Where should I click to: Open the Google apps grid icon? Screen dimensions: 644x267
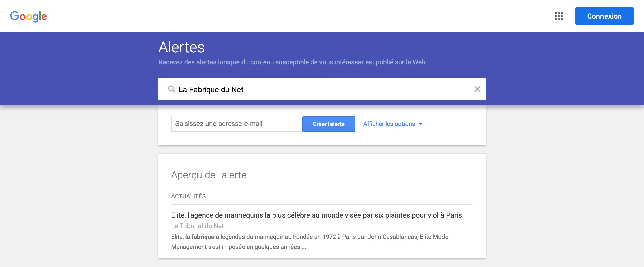tap(559, 16)
